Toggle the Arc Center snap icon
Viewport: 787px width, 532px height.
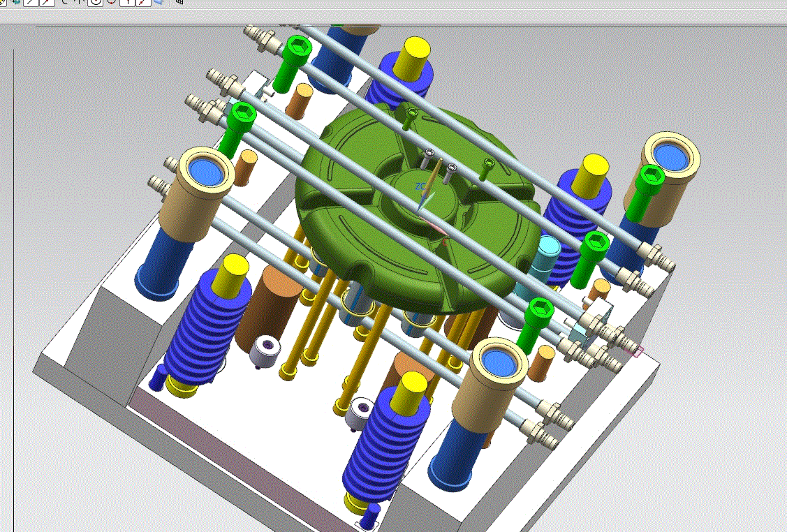pos(95,2)
